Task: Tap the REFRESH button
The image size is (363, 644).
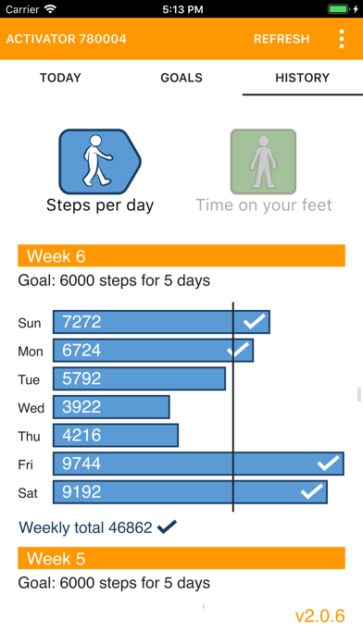Action: (x=282, y=39)
